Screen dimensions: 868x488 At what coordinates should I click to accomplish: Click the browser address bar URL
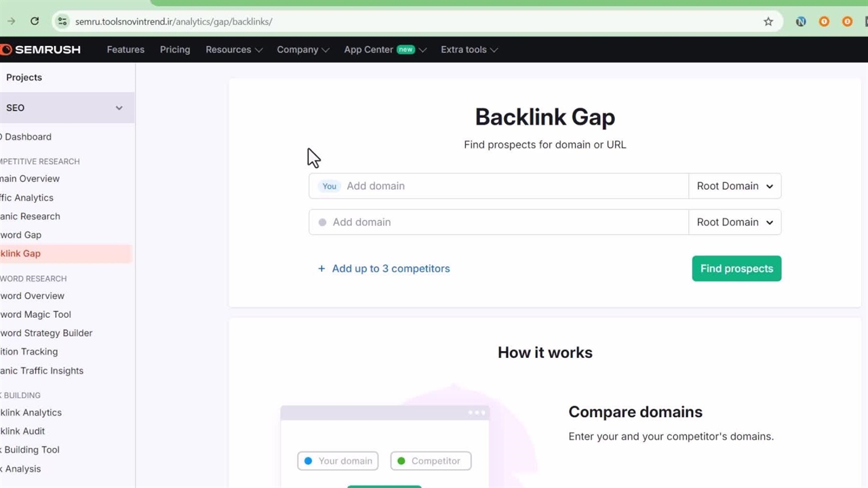tap(174, 22)
